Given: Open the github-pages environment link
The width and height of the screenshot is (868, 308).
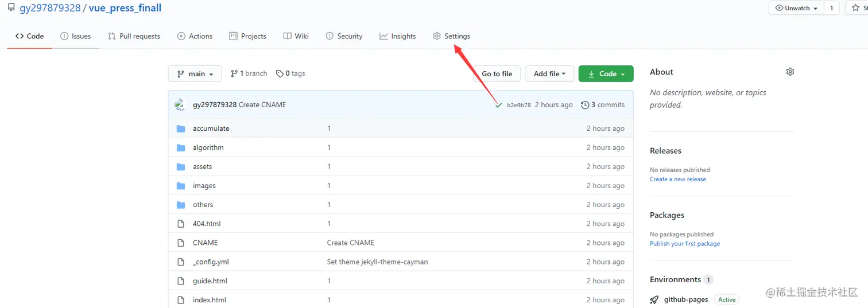Looking at the screenshot, I should (x=686, y=299).
